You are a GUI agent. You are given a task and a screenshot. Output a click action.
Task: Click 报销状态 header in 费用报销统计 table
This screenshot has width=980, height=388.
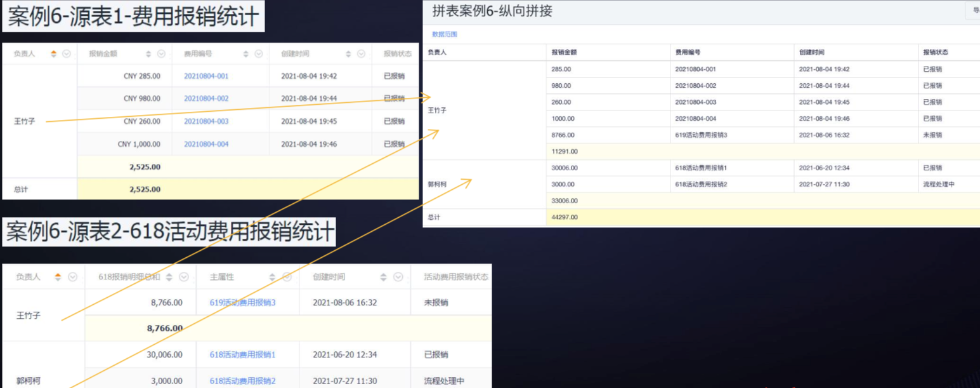click(398, 54)
